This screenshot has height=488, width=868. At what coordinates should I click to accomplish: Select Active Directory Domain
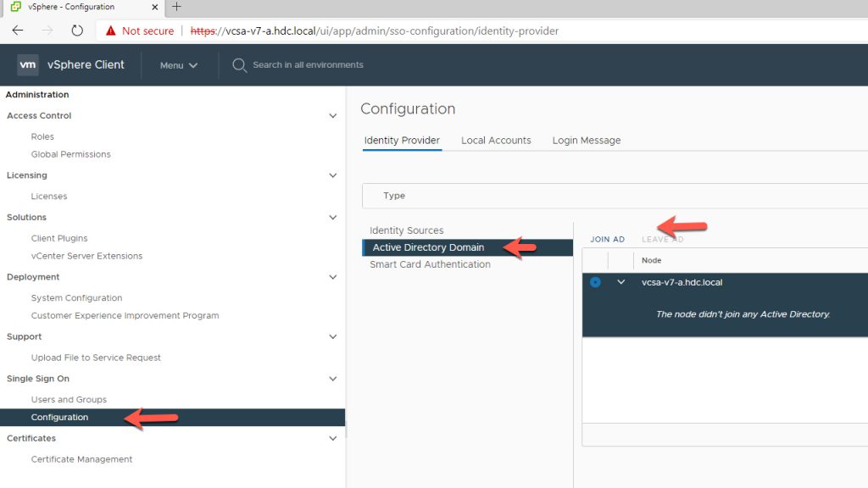(x=467, y=247)
